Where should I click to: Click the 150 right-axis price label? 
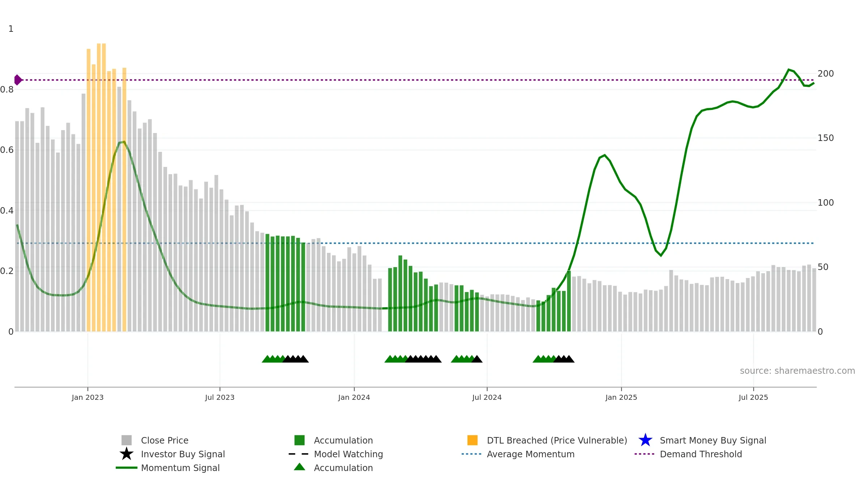click(826, 138)
